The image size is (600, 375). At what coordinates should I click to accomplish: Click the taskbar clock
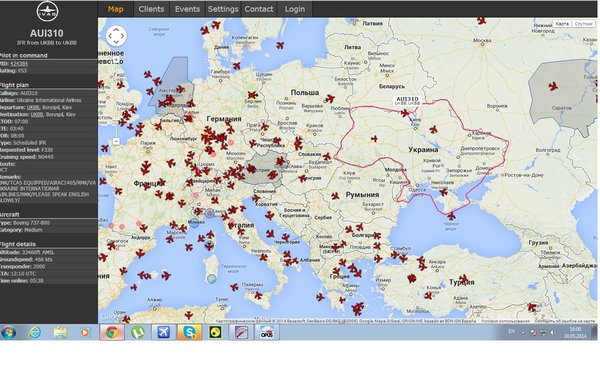coord(575,333)
